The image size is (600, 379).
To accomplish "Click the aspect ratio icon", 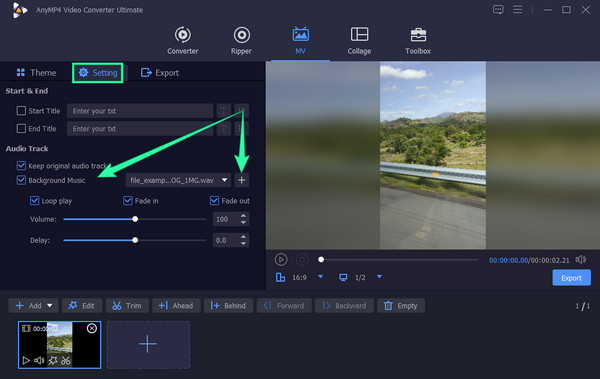I will (x=280, y=277).
